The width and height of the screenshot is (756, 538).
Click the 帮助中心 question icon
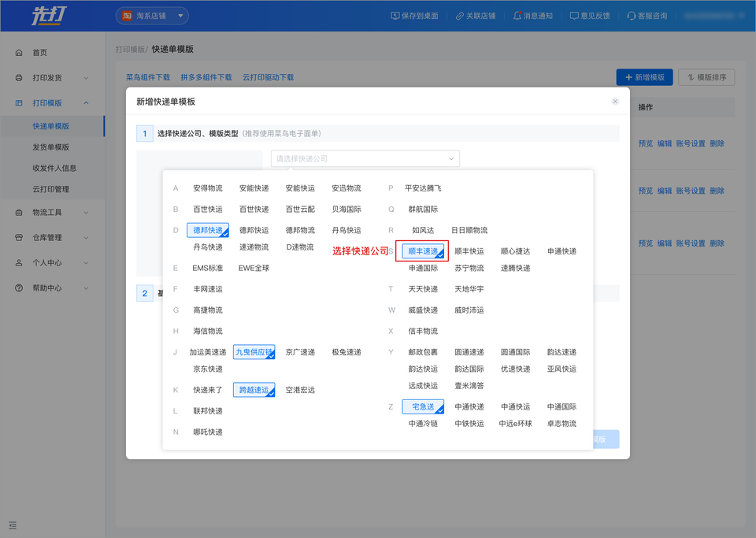(x=19, y=288)
